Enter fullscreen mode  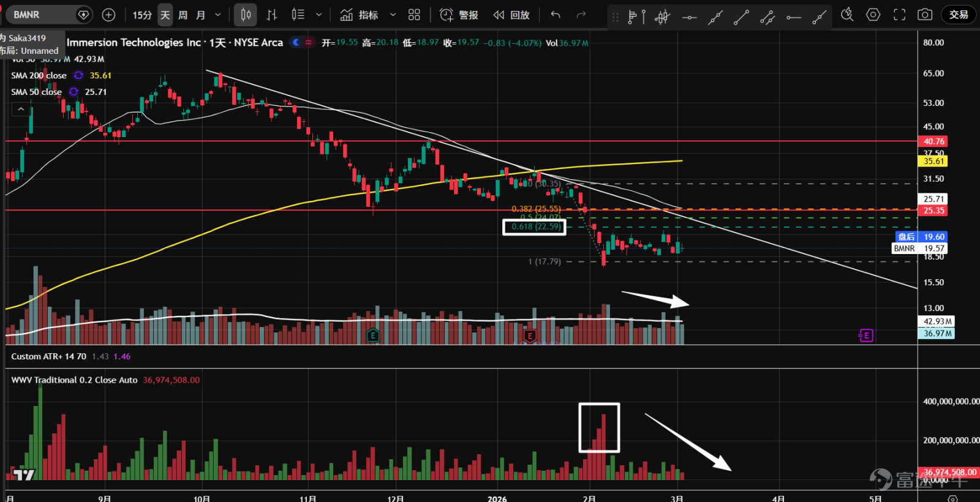(x=899, y=15)
